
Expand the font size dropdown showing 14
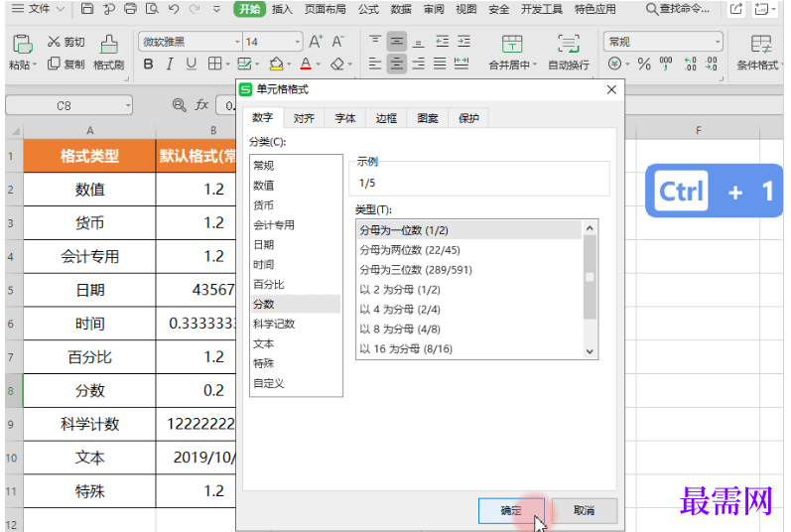[x=297, y=42]
